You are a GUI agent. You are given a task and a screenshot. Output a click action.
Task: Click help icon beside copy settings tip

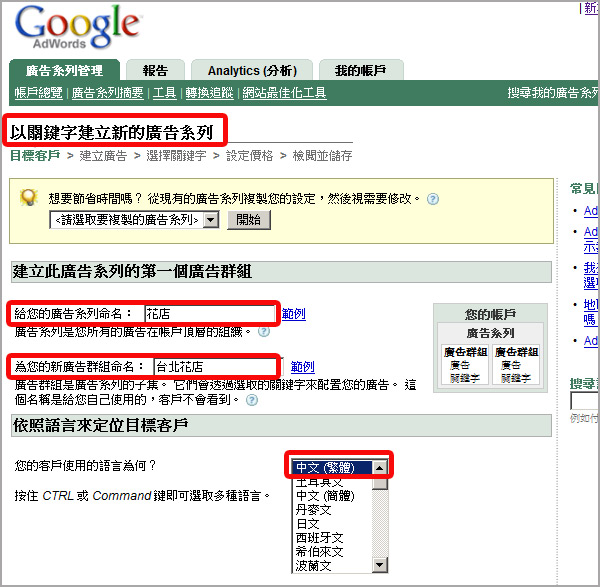point(432,199)
